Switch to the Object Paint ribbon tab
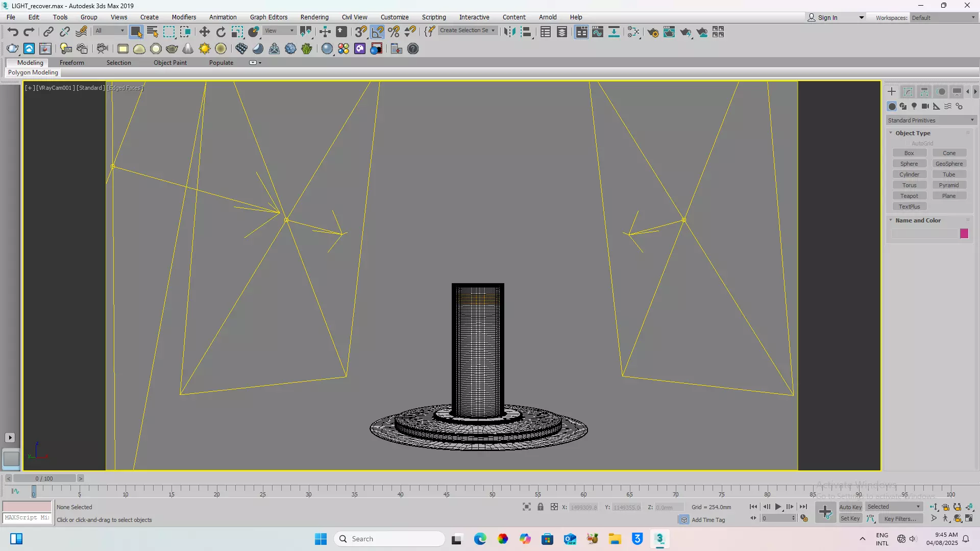 [x=170, y=63]
